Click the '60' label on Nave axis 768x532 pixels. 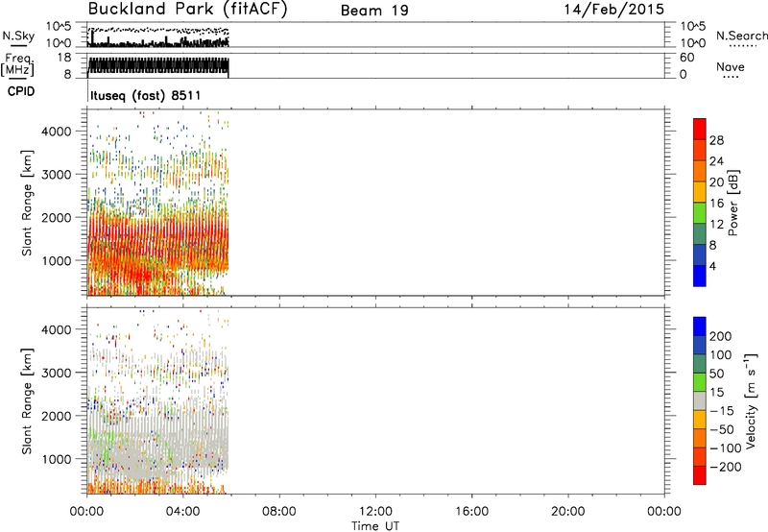(x=687, y=58)
